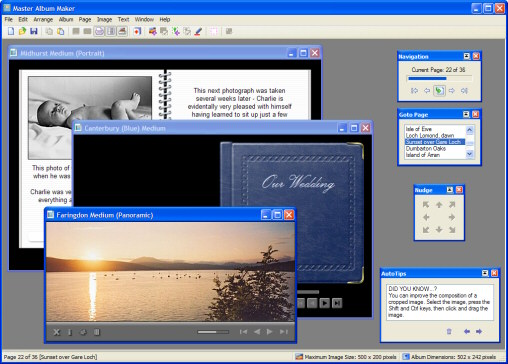Go to next page in Navigation panel
The width and height of the screenshot is (508, 364).
(452, 91)
